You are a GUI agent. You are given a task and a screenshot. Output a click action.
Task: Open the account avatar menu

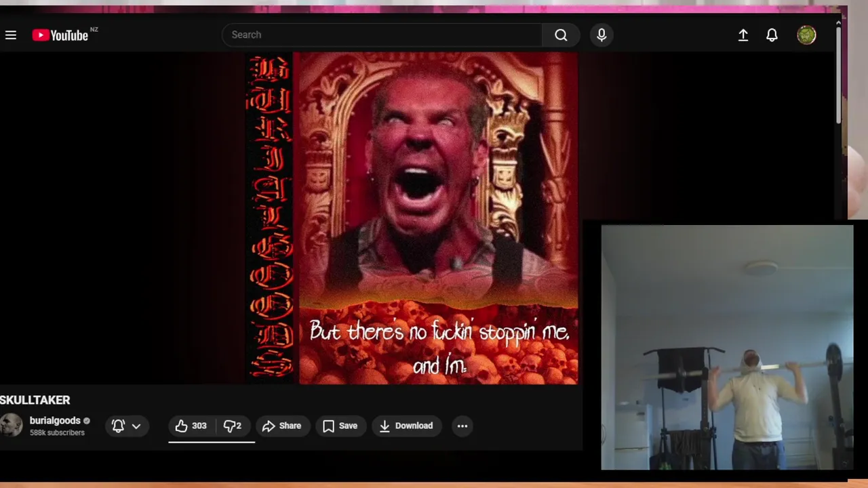point(806,35)
